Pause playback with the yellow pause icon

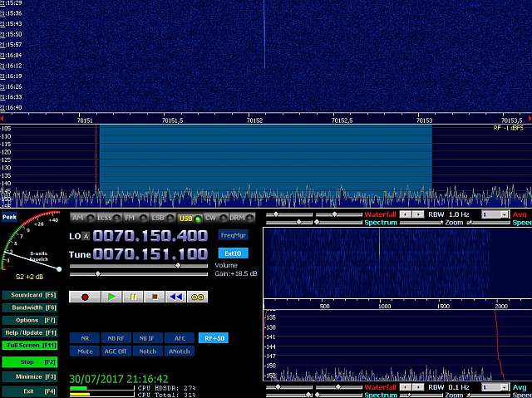[132, 297]
